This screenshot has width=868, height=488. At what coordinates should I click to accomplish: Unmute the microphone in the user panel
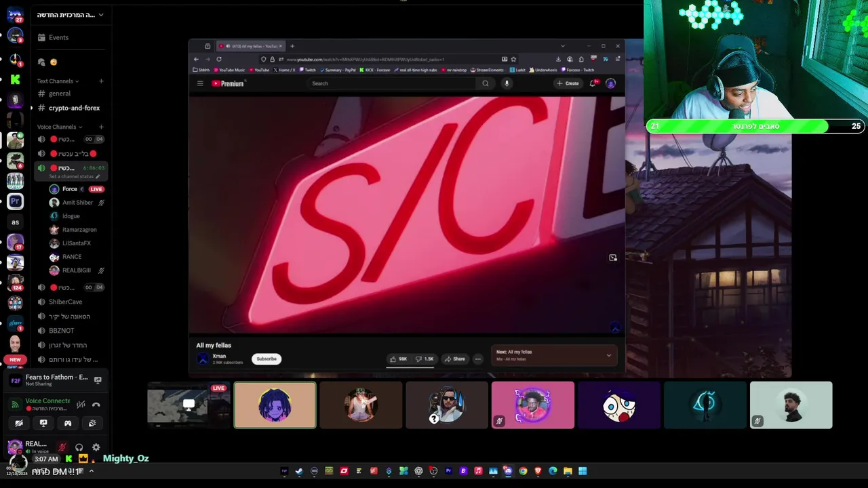tap(62, 447)
